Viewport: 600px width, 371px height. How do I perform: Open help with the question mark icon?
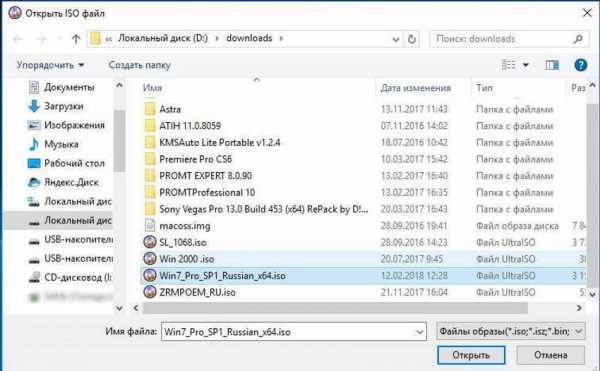click(x=580, y=65)
